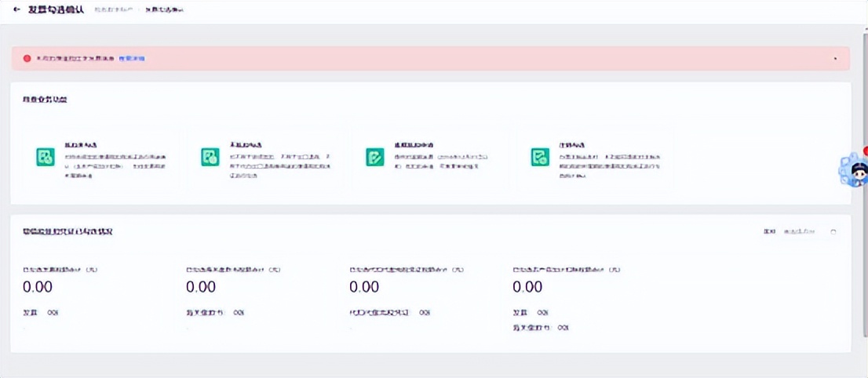This screenshot has height=378, width=868.
Task: Open the parent breadcrumb link in header
Action: point(113,9)
